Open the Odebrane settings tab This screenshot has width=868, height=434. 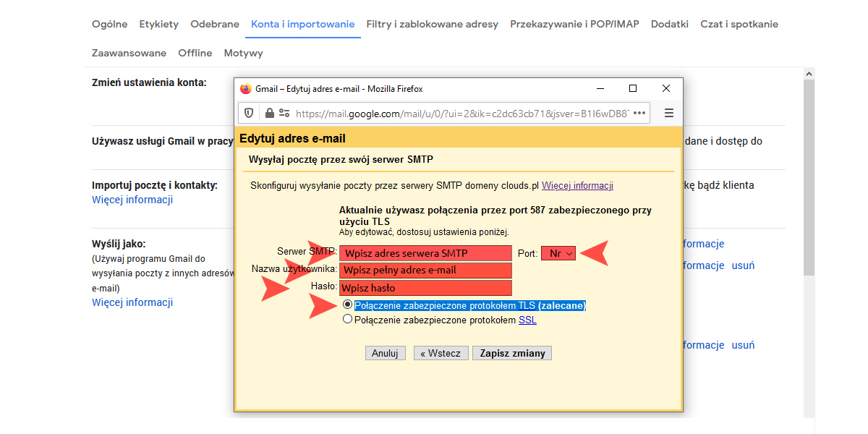[215, 24]
